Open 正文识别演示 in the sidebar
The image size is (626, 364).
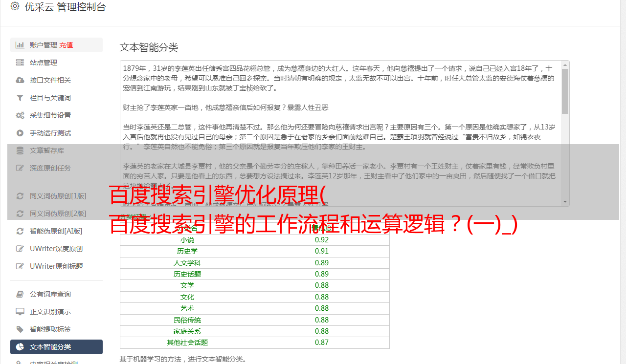[x=56, y=312]
